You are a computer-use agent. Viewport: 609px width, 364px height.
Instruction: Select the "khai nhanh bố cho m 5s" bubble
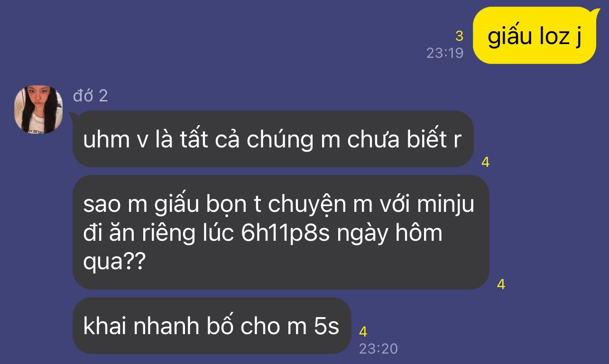point(212,326)
